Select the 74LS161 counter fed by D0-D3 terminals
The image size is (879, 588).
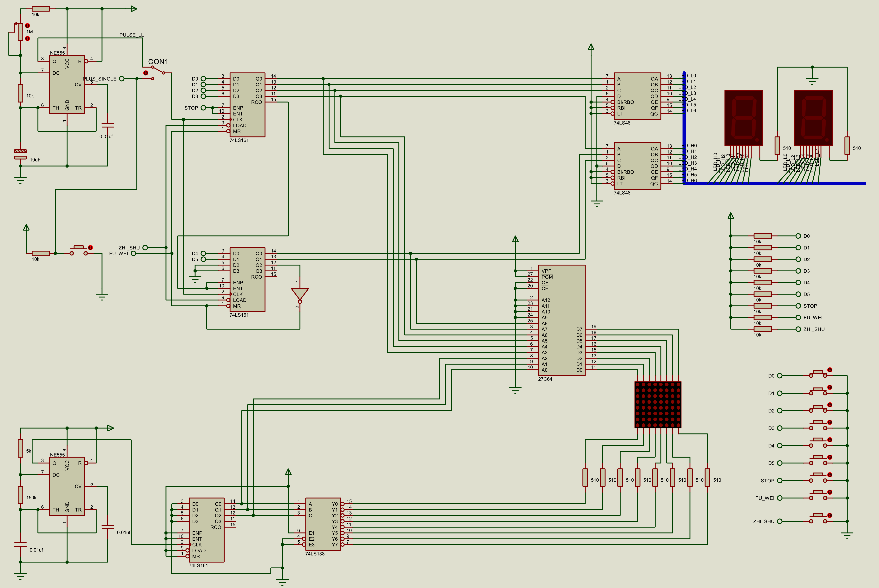click(x=247, y=105)
